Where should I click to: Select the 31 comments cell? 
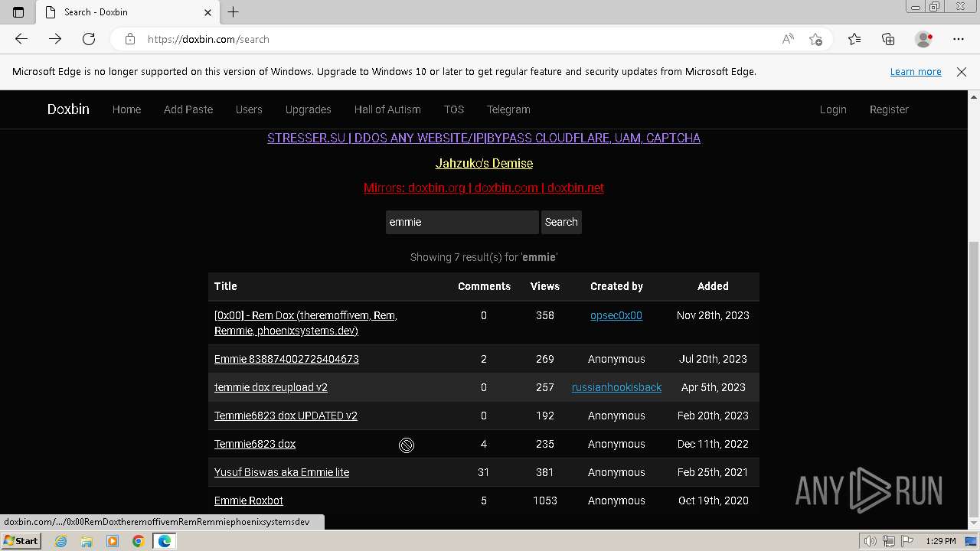483,472
